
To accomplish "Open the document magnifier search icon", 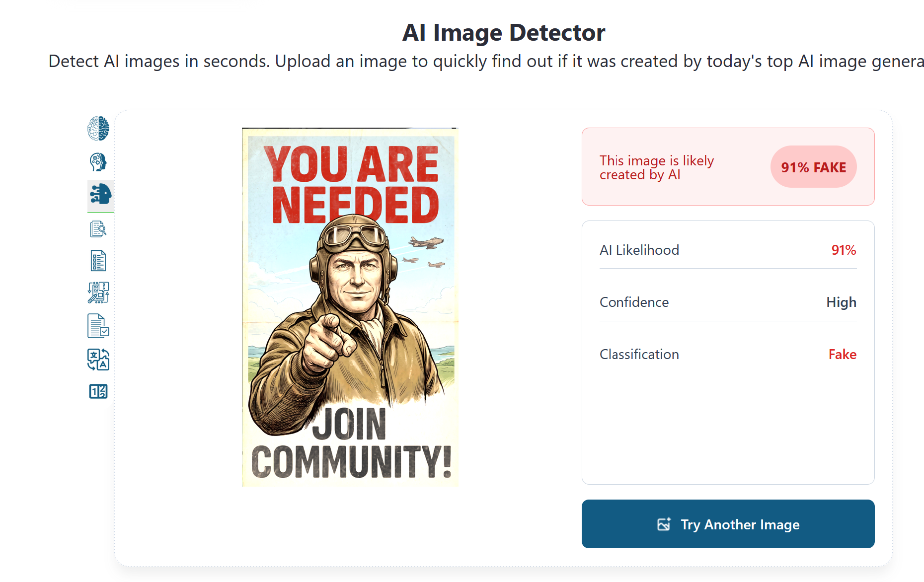I will (98, 229).
